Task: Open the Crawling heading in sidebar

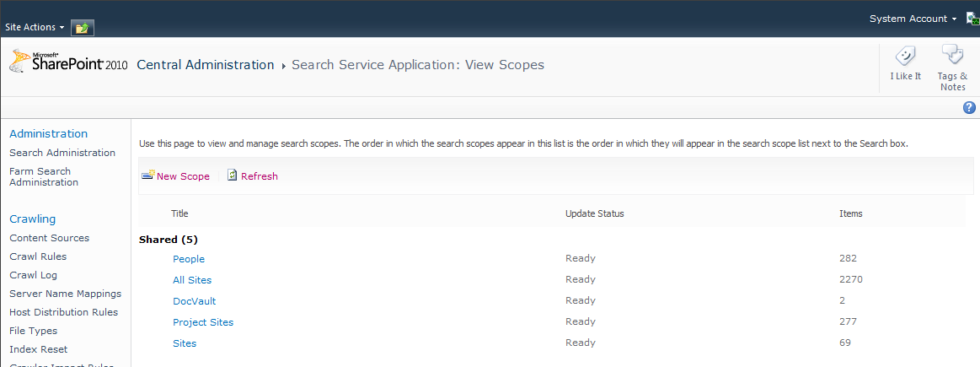Action: [x=33, y=219]
